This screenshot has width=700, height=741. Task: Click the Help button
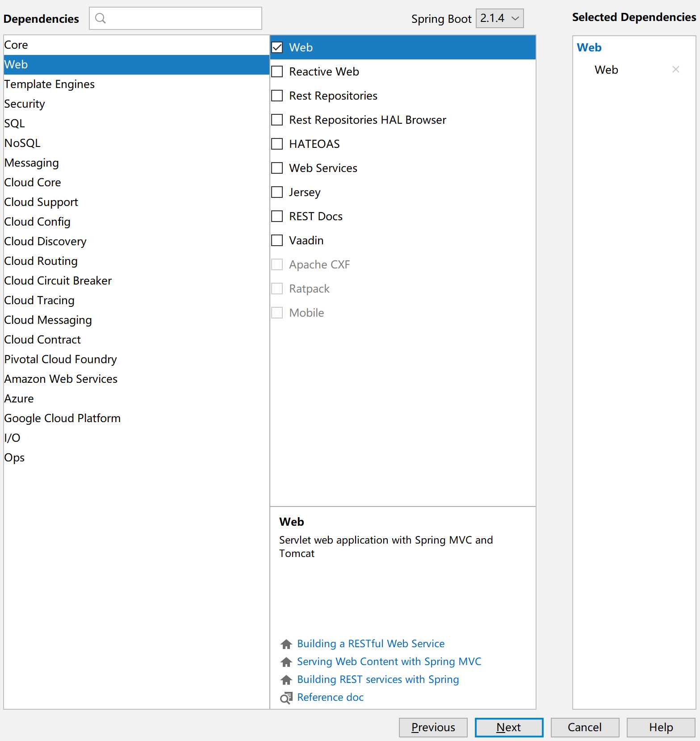661,727
